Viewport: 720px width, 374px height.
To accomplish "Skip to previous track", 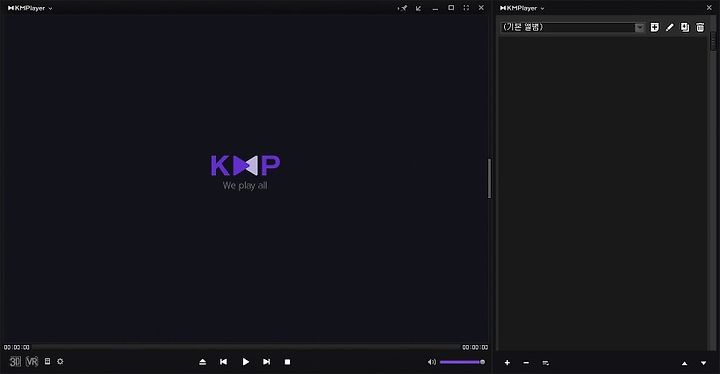I will pos(224,362).
